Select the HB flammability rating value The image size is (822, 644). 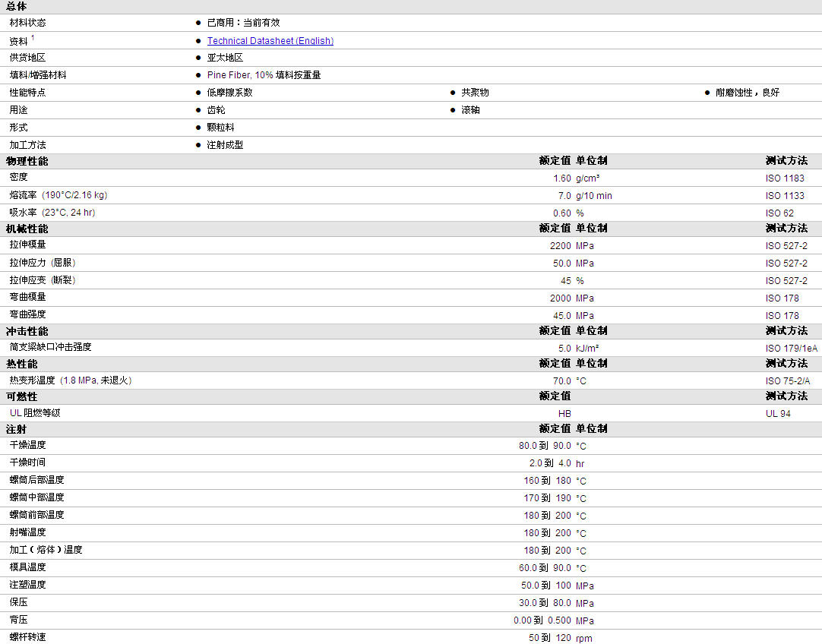[x=564, y=413]
